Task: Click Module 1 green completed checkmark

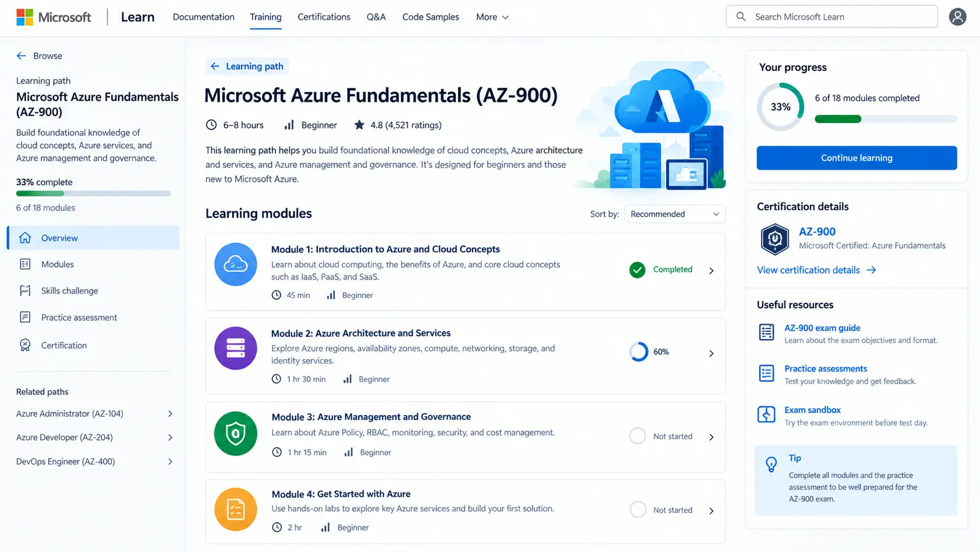Action: [637, 270]
